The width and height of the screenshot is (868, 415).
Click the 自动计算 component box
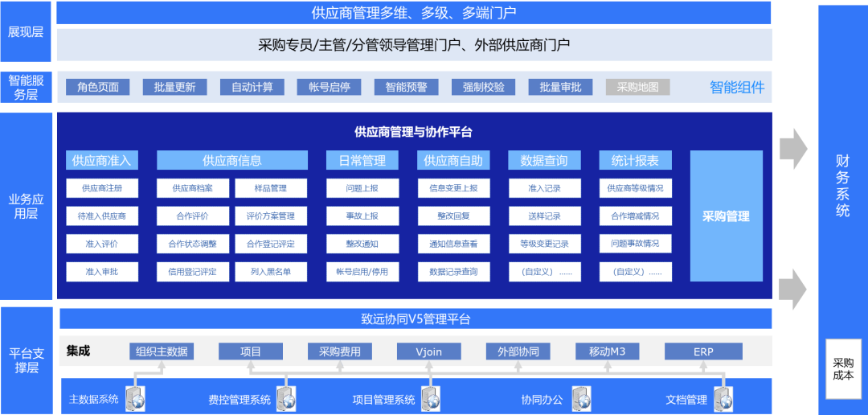[x=252, y=87]
